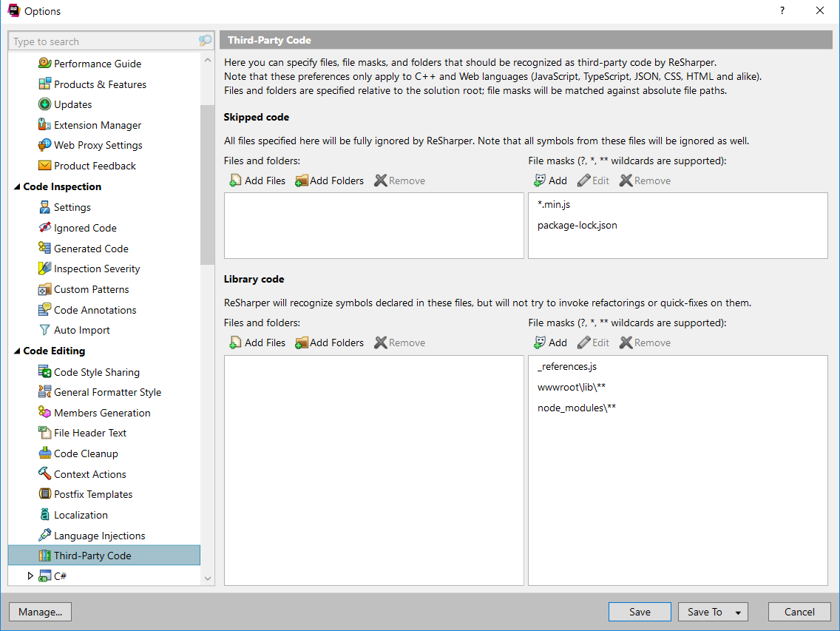Open Postfix Templates page
This screenshot has width=840, height=631.
pos(85,494)
